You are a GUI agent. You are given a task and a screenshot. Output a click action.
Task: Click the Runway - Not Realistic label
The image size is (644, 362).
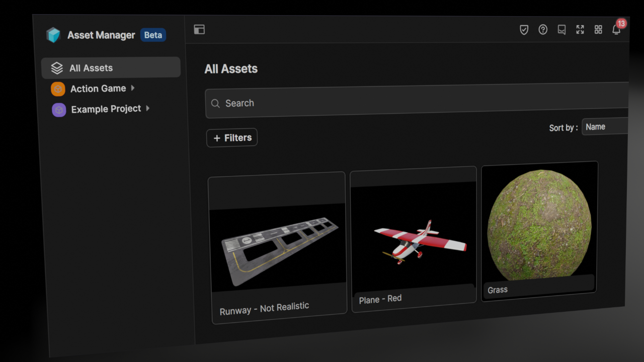[x=264, y=309]
